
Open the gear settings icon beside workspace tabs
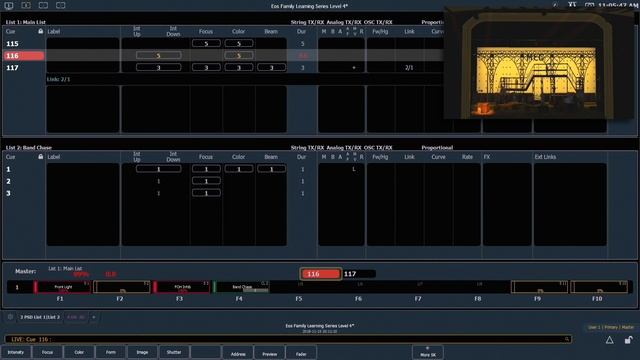click(10, 317)
